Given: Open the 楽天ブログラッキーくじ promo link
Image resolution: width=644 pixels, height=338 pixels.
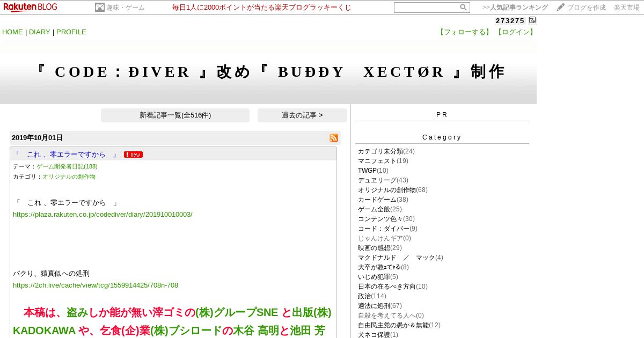Looking at the screenshot, I should [x=262, y=8].
